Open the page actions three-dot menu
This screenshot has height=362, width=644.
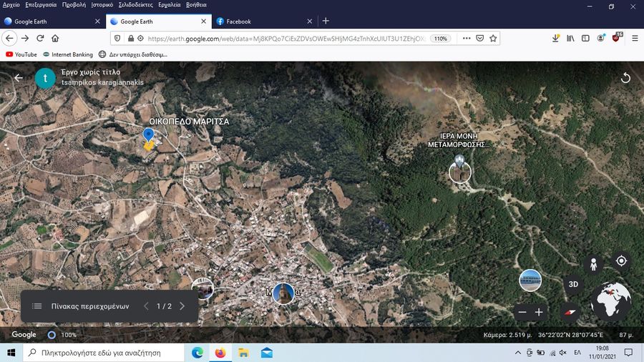click(x=467, y=38)
